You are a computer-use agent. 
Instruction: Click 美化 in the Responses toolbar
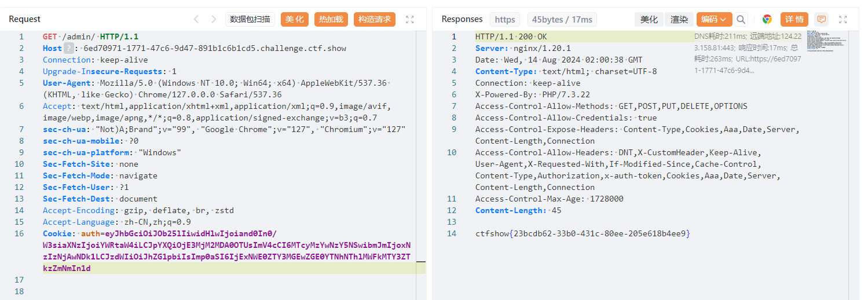649,19
